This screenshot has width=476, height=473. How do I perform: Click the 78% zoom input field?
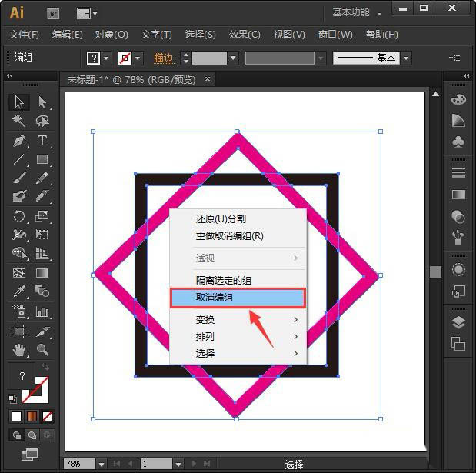click(80, 464)
